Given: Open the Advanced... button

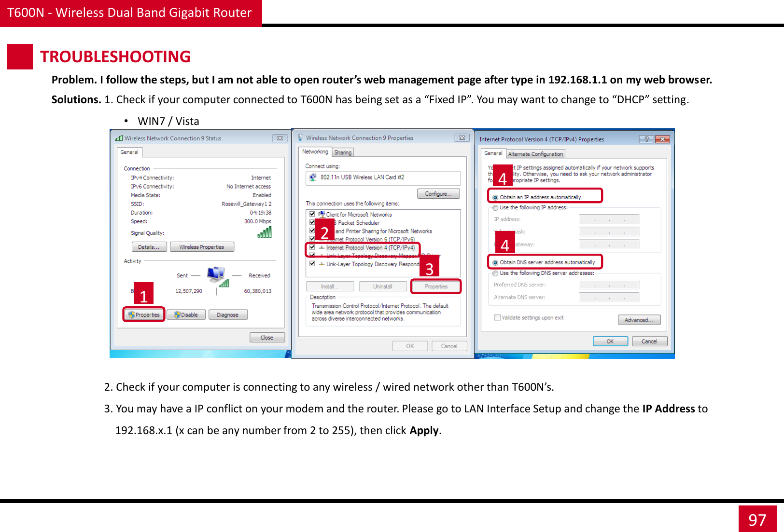Looking at the screenshot, I should 639,320.
